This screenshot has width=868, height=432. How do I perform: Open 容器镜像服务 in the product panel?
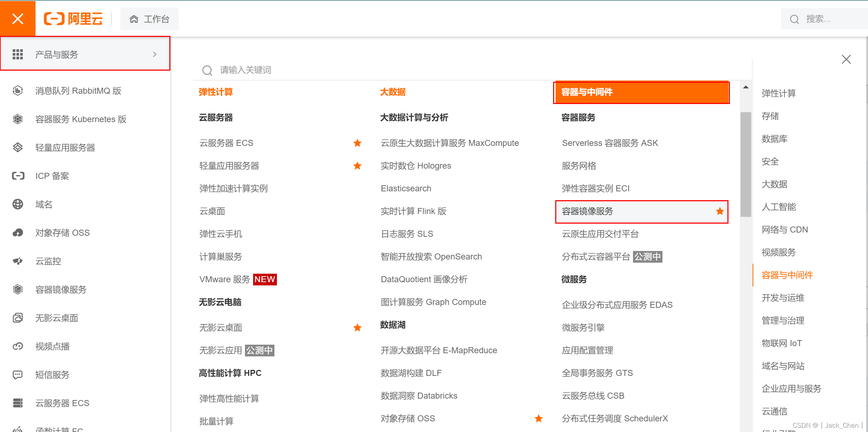coord(587,211)
